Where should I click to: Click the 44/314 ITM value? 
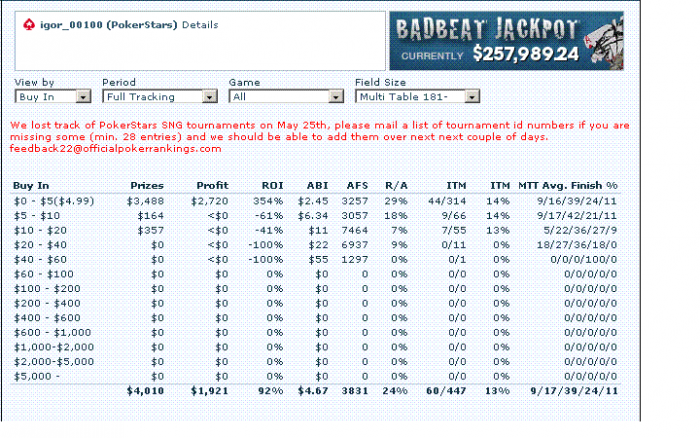pyautogui.click(x=447, y=201)
